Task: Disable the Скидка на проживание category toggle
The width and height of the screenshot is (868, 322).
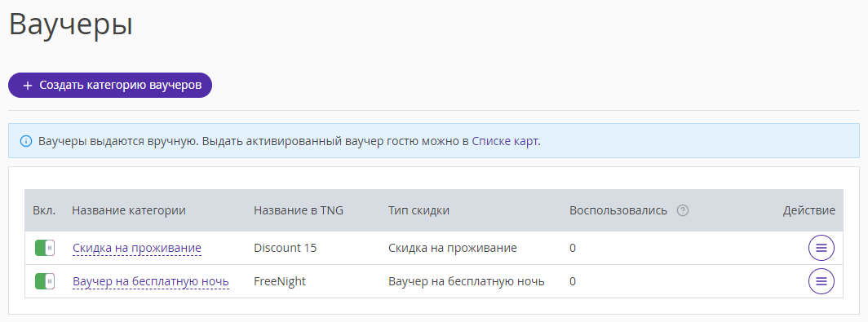Action: pyautogui.click(x=44, y=248)
